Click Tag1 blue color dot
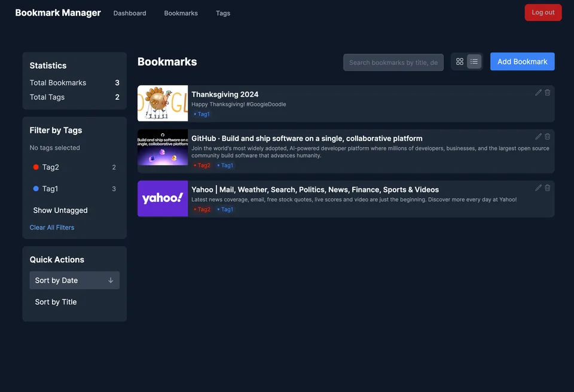Image resolution: width=574 pixels, height=392 pixels. click(36, 189)
